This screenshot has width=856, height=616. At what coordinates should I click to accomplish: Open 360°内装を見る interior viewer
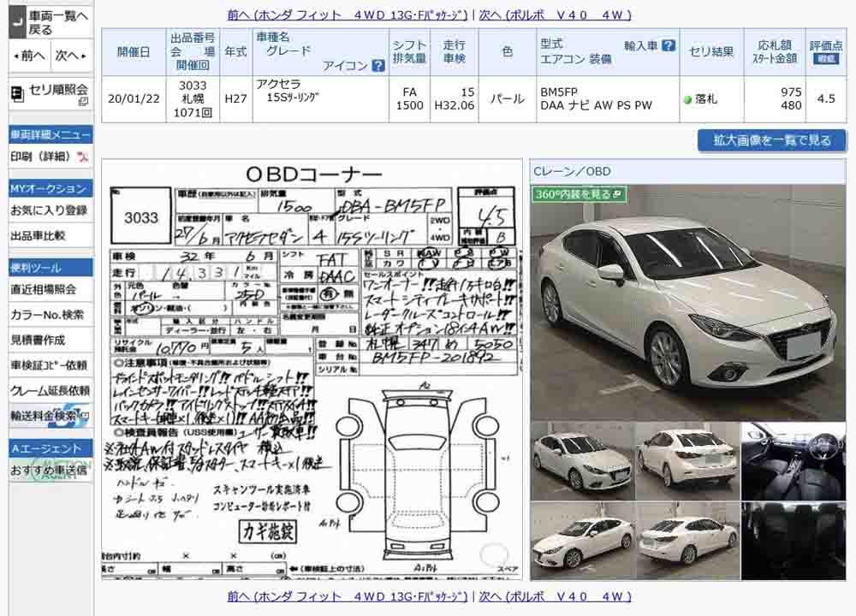579,194
